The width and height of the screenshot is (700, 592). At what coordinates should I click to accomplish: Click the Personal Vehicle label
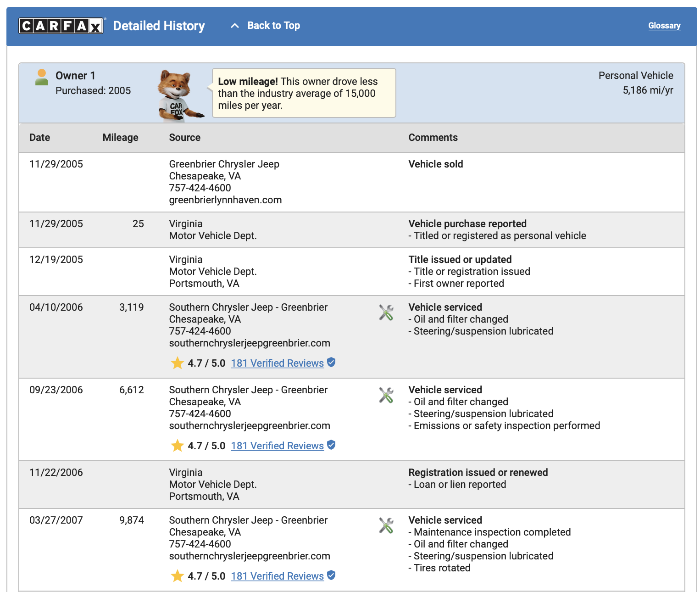pos(636,76)
